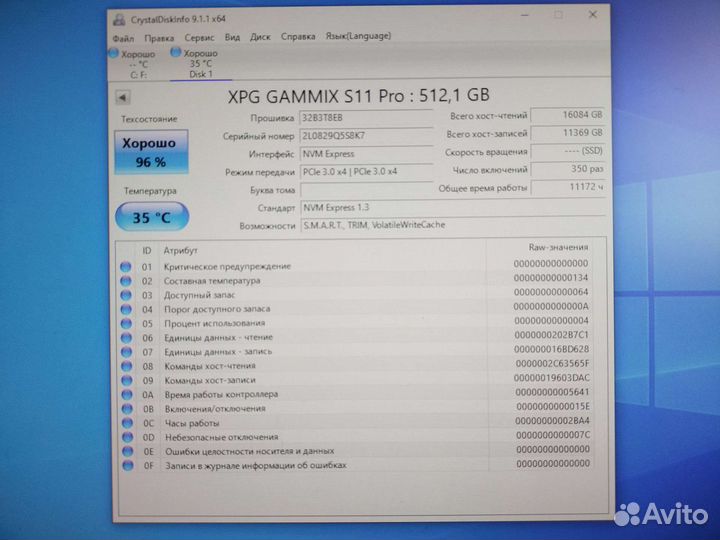The width and height of the screenshot is (720, 540).
Task: Select raw value 0000000202B7C1
Action: pos(551,335)
